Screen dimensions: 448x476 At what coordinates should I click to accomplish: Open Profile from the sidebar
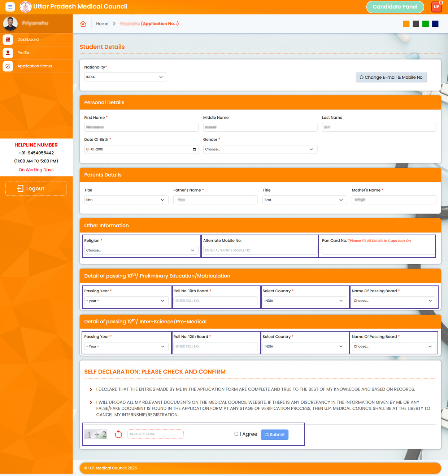tap(23, 53)
